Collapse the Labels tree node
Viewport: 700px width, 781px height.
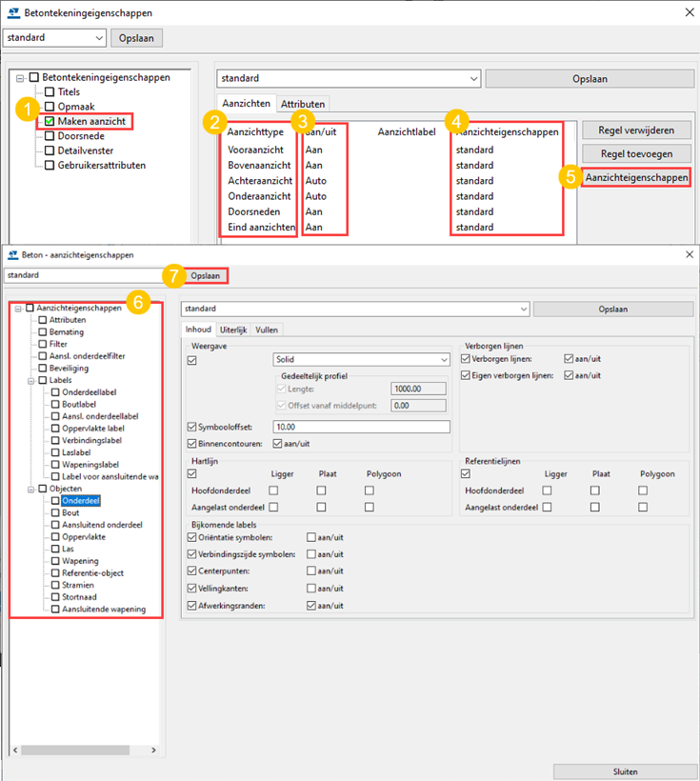pyautogui.click(x=30, y=380)
